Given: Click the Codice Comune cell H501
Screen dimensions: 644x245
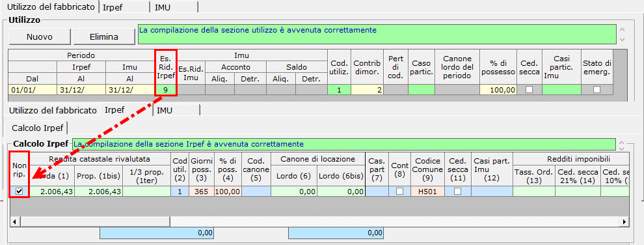Looking at the screenshot, I should click(427, 191).
